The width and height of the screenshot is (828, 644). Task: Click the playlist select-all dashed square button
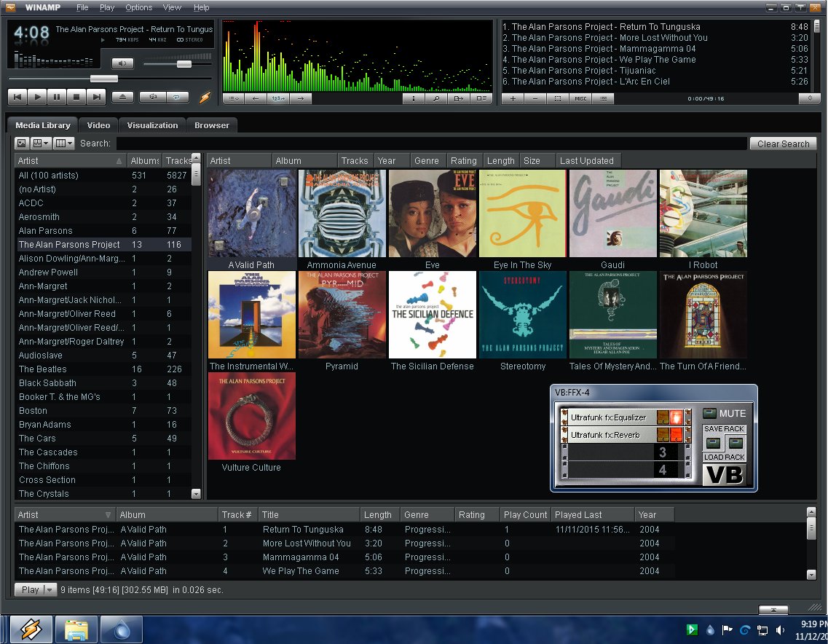click(x=558, y=98)
